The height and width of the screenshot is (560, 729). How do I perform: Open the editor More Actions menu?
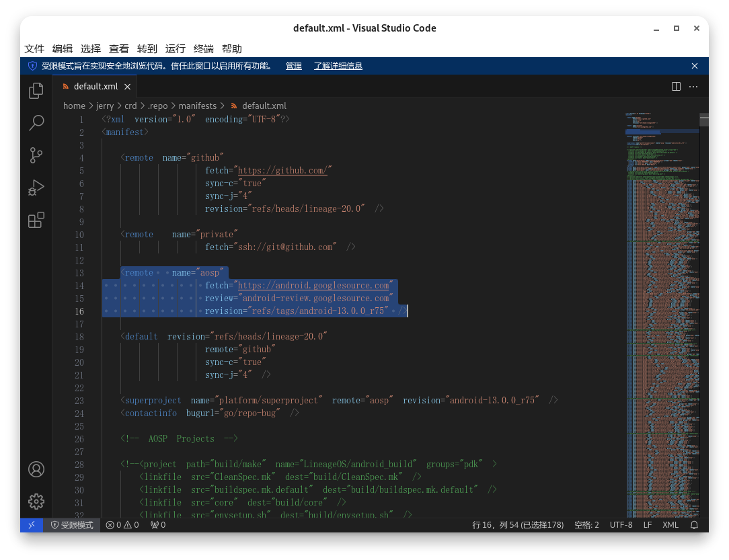click(x=693, y=87)
